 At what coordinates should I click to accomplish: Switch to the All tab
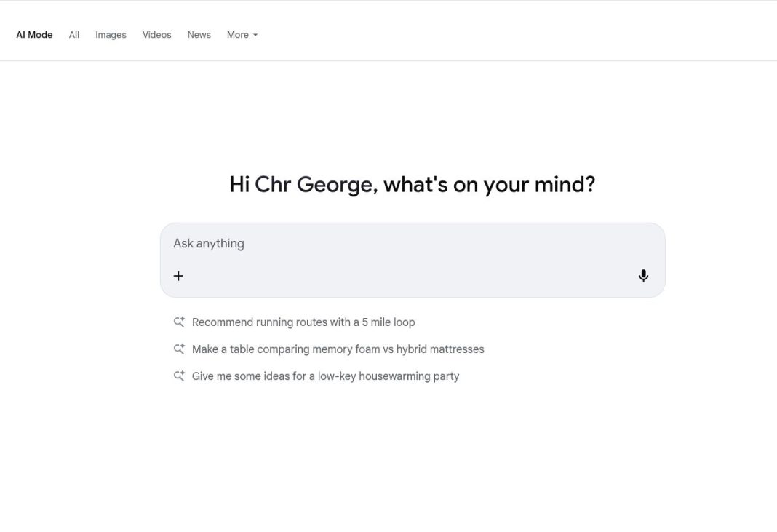click(73, 34)
